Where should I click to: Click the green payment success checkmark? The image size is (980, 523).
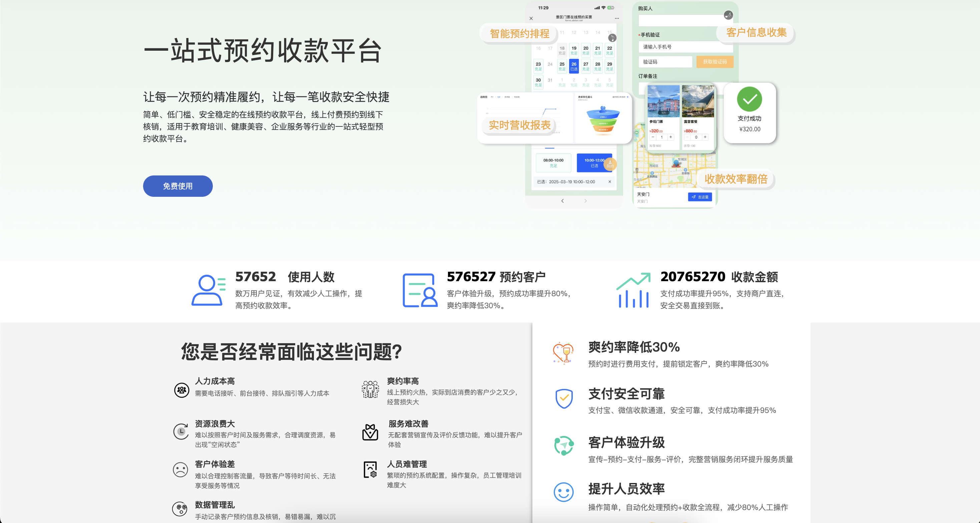click(749, 99)
